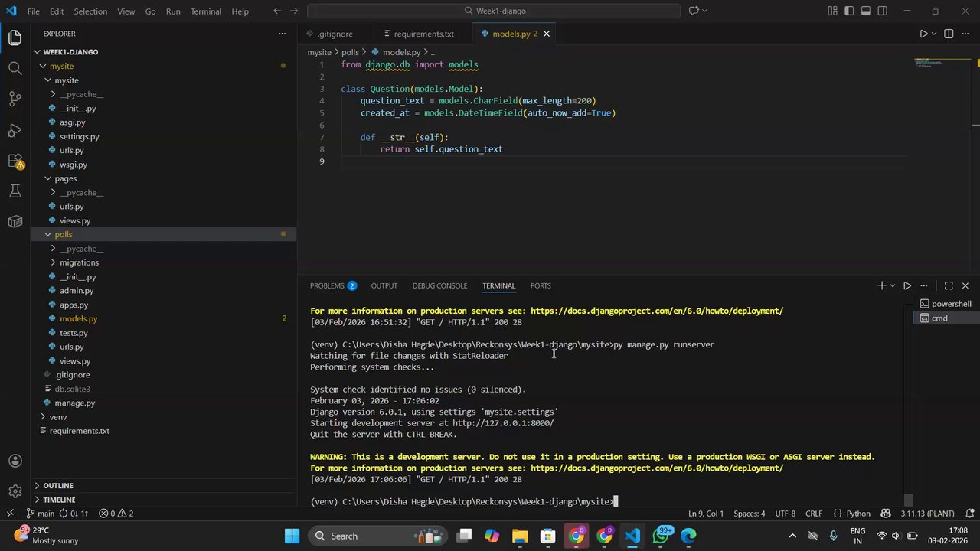Go back with the title bar arrow

point(277,11)
